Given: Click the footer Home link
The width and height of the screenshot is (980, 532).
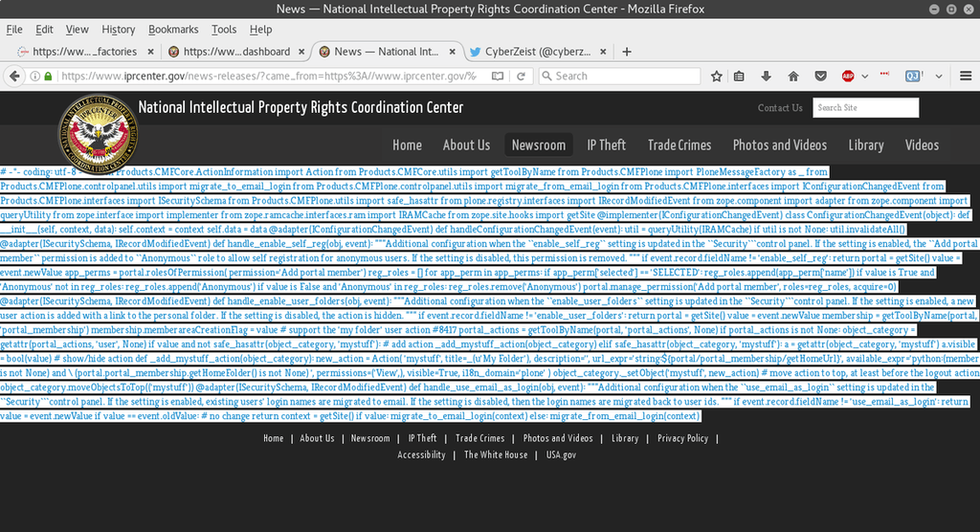Looking at the screenshot, I should pos(273,438).
